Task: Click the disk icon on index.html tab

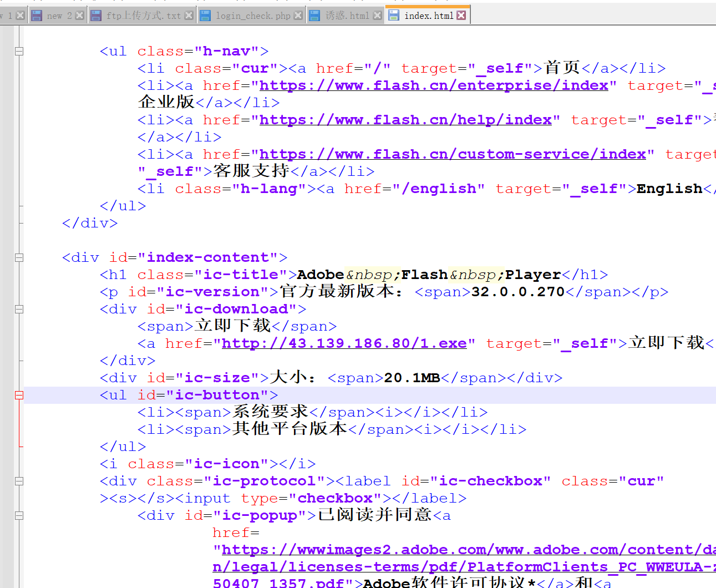Action: [x=394, y=16]
